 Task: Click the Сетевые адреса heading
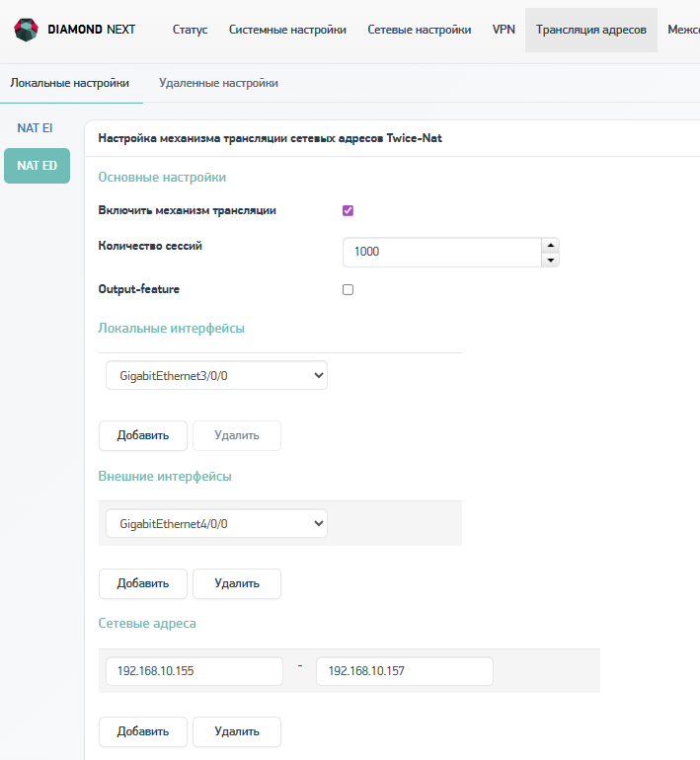click(x=147, y=624)
